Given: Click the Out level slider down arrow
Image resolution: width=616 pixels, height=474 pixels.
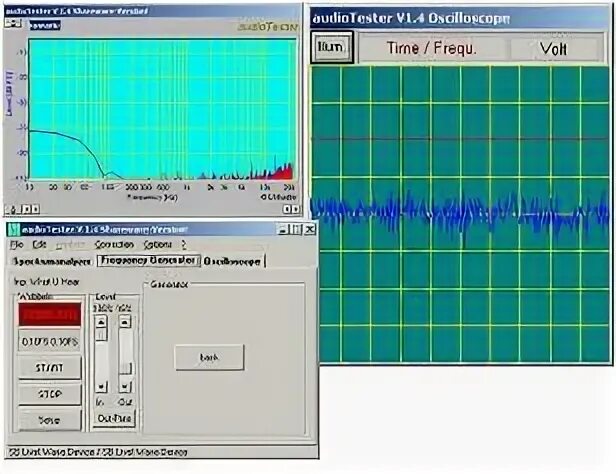Looking at the screenshot, I should tap(125, 387).
